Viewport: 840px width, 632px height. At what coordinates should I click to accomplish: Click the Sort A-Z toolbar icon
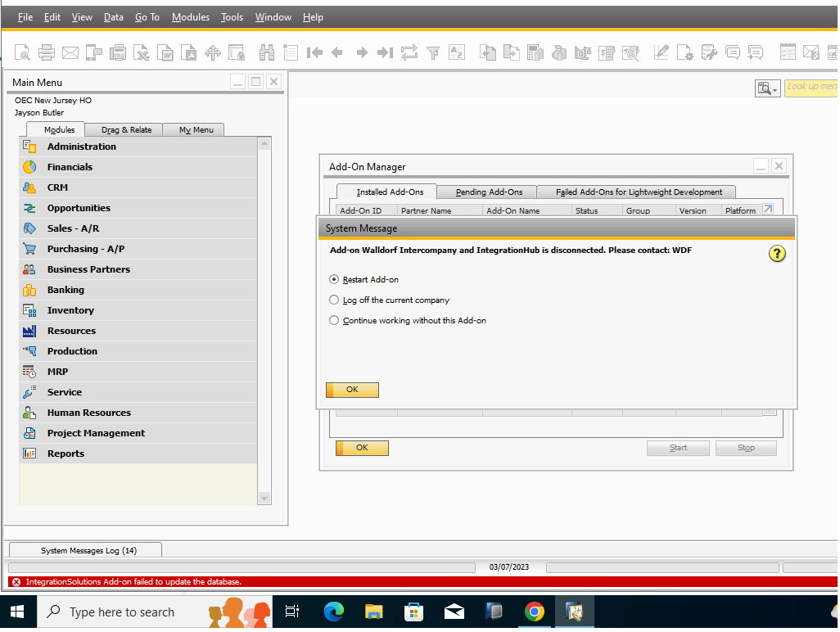[x=456, y=52]
